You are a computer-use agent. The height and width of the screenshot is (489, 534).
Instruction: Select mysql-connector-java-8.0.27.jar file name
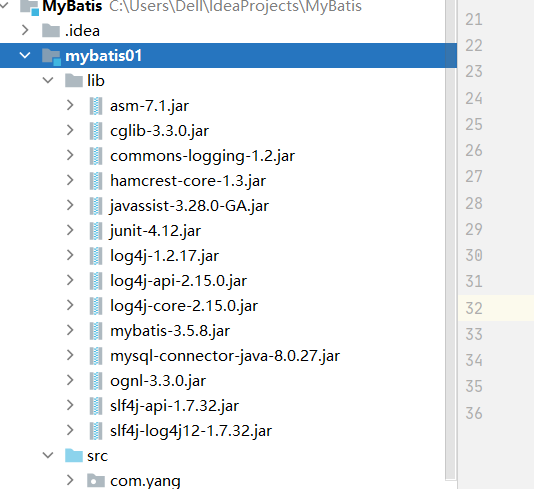click(x=225, y=356)
